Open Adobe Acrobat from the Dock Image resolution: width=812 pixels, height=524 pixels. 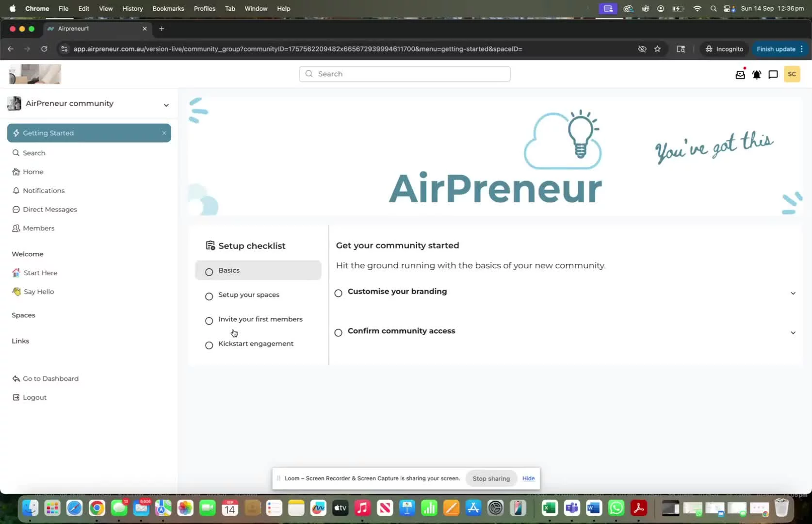(639, 508)
